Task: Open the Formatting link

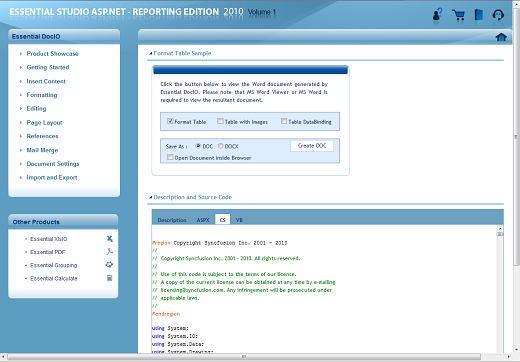Action: [x=42, y=95]
